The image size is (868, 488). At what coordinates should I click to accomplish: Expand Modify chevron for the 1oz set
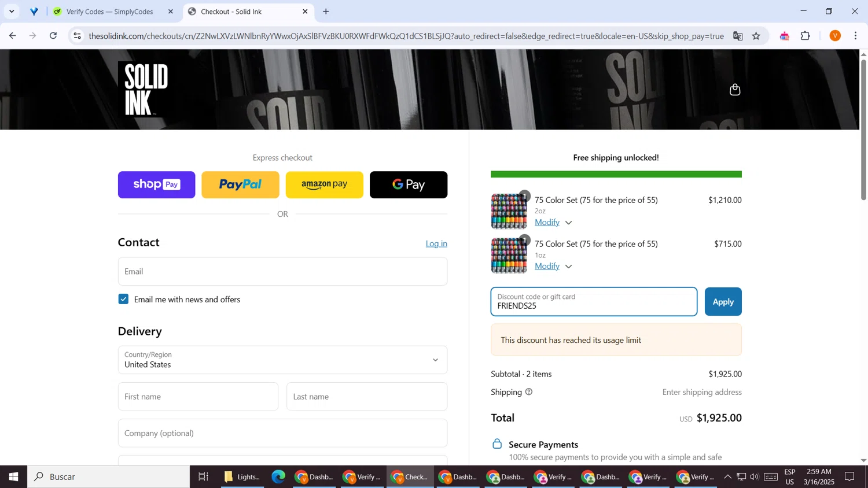pyautogui.click(x=568, y=267)
